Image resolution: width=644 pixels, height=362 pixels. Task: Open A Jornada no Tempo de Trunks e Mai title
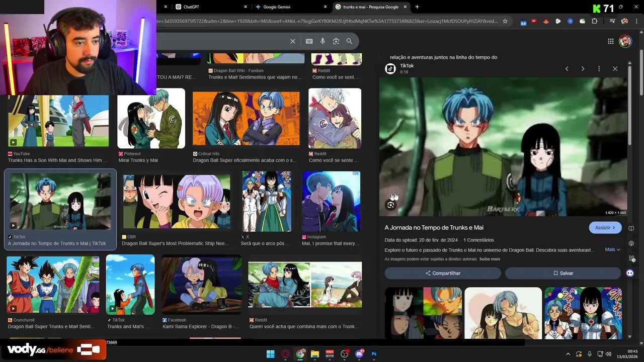434,228
